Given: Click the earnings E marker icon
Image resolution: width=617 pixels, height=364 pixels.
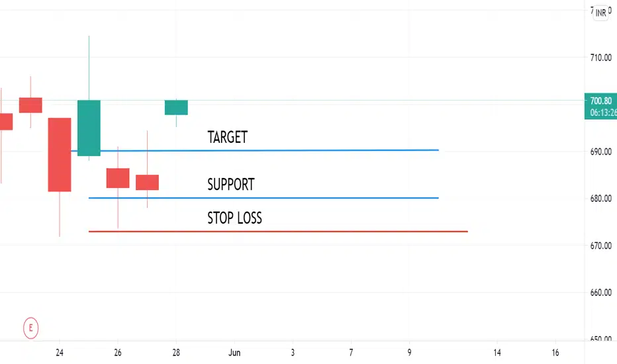Looking at the screenshot, I should (30, 328).
